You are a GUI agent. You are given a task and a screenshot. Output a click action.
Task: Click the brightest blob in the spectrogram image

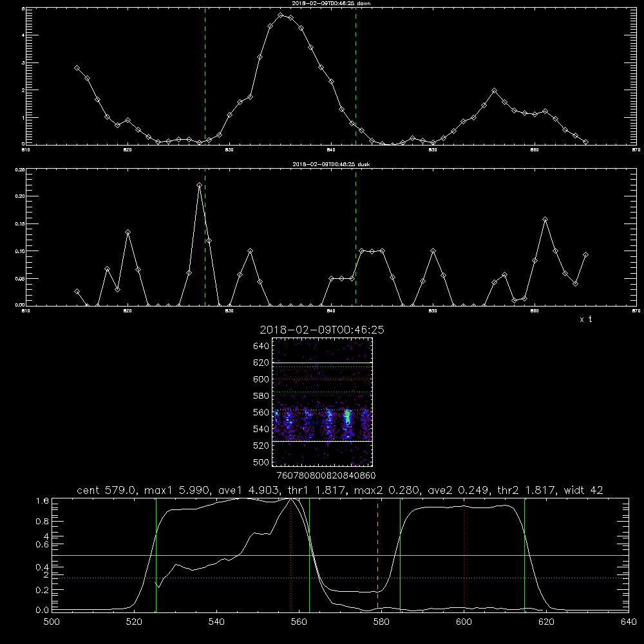pos(348,417)
